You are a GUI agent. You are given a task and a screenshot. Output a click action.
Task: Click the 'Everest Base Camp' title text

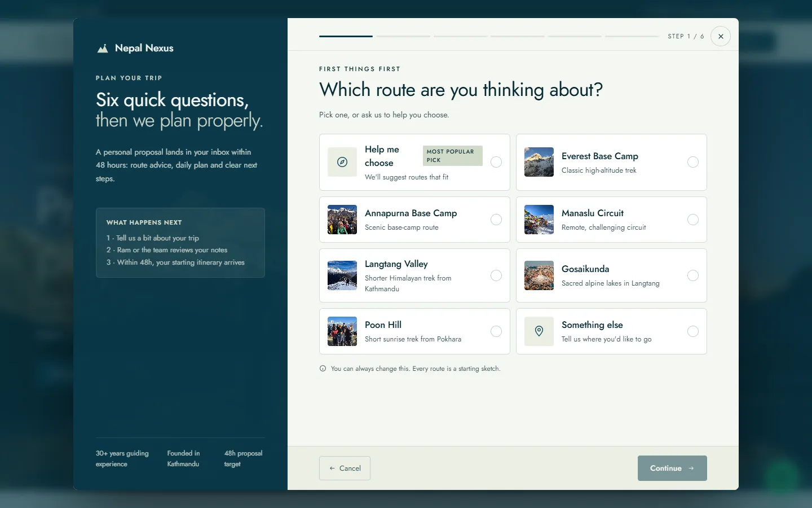pyautogui.click(x=600, y=156)
